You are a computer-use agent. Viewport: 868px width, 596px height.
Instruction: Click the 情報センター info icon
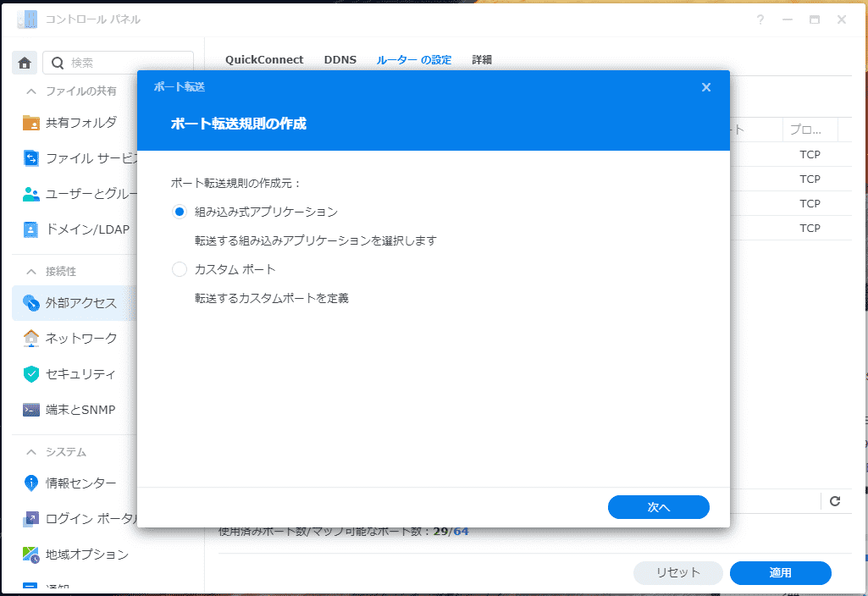[31, 483]
